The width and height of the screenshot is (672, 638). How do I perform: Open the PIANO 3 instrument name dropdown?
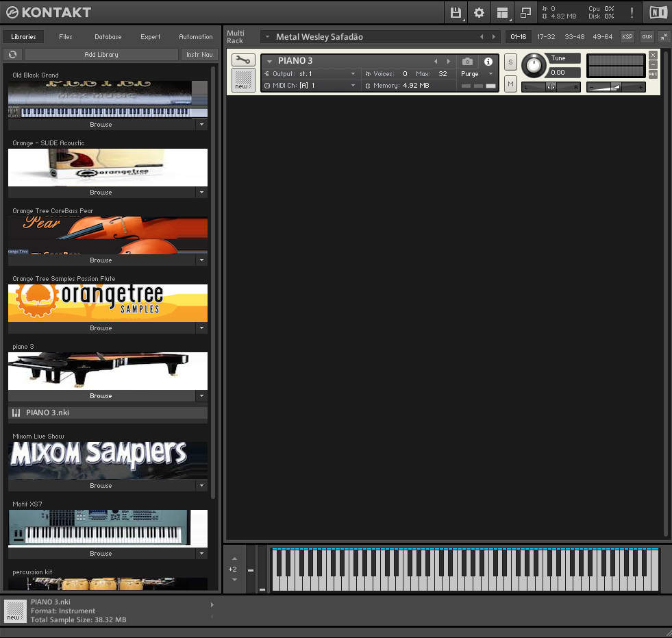point(270,61)
